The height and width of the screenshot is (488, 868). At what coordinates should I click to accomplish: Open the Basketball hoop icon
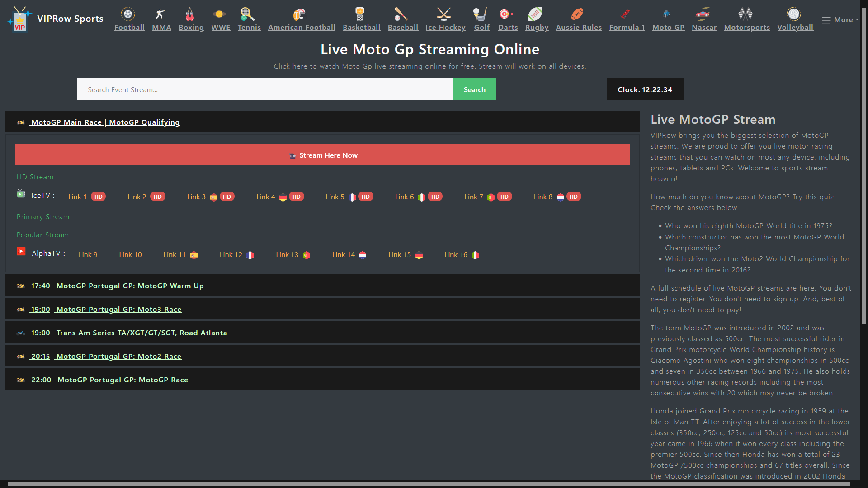[x=360, y=14]
